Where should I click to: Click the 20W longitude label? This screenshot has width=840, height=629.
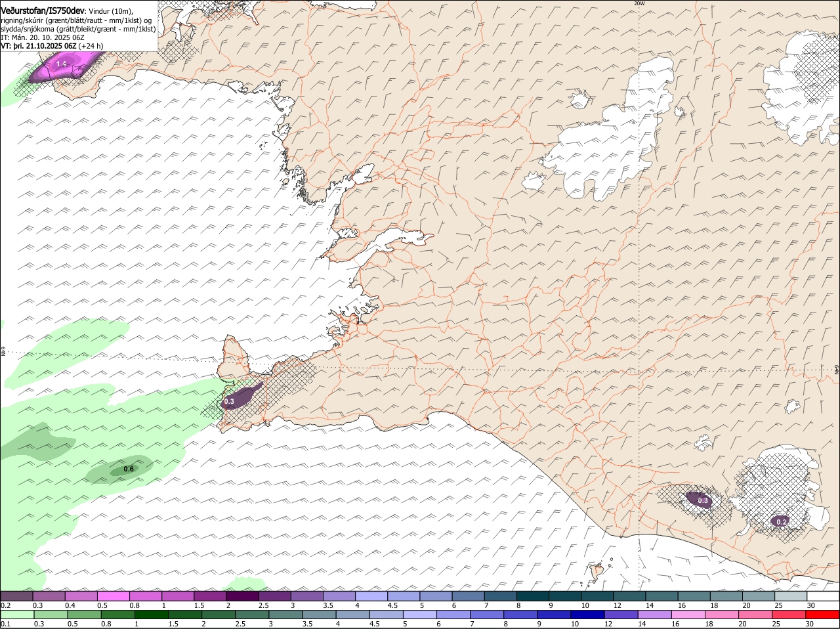pyautogui.click(x=639, y=3)
